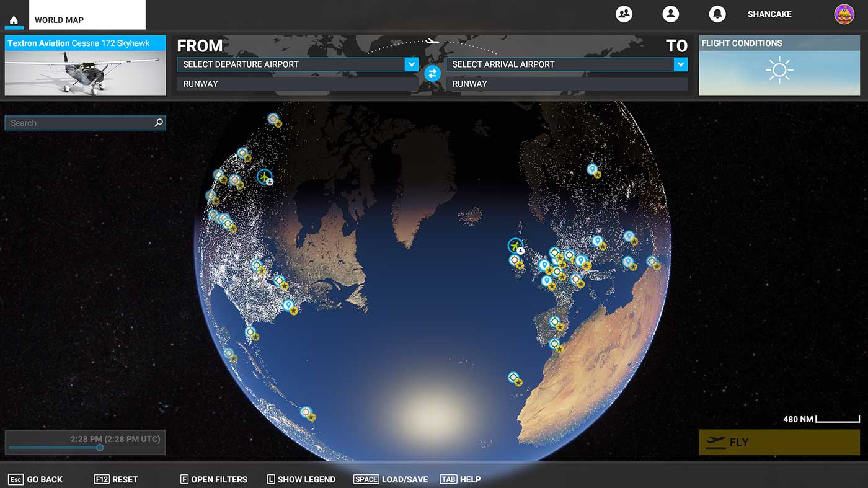Viewport: 868px width, 488px height.
Task: Select the airport marker in Brazil
Action: pos(306,412)
